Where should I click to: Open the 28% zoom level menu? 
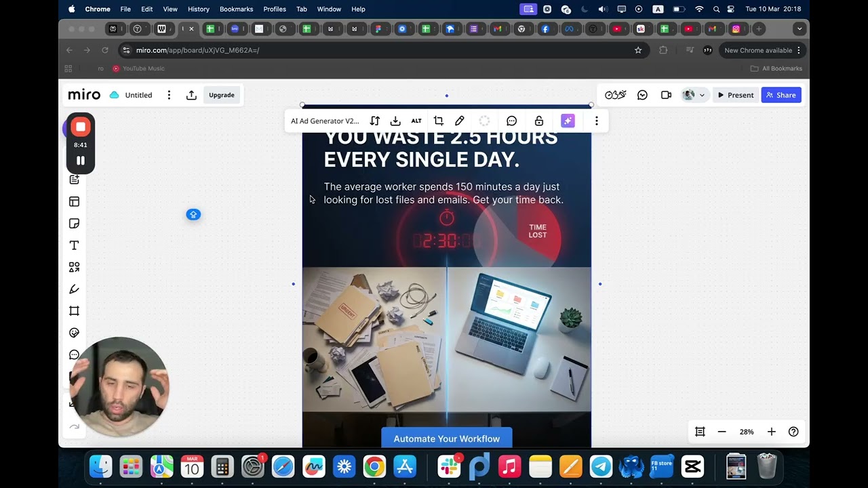click(747, 432)
